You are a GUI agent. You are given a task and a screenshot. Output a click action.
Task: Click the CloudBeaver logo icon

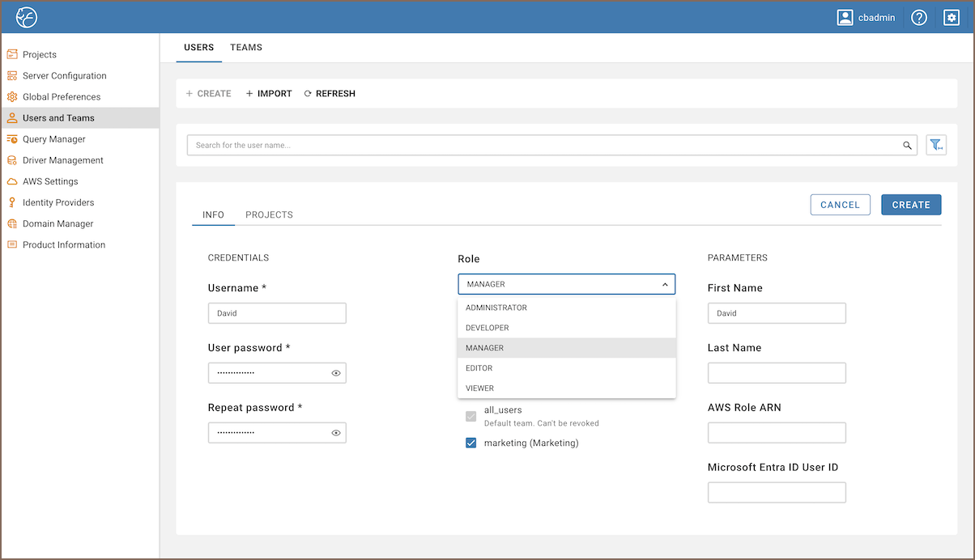point(27,17)
